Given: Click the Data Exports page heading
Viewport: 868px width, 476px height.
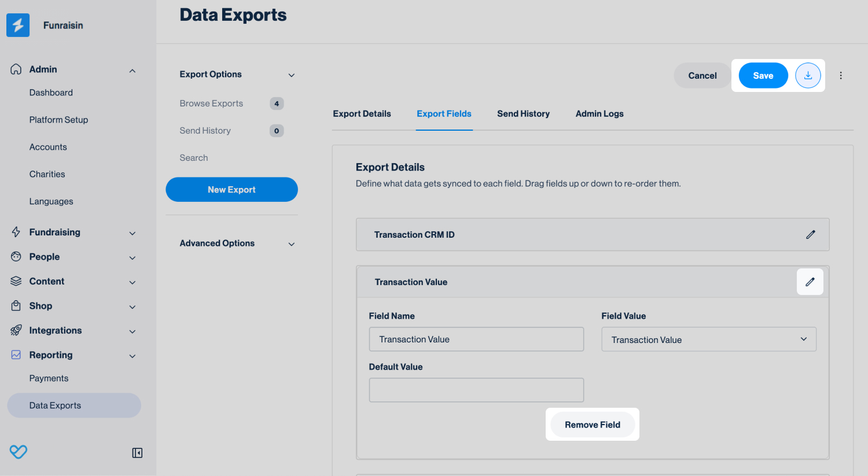Looking at the screenshot, I should tap(233, 15).
